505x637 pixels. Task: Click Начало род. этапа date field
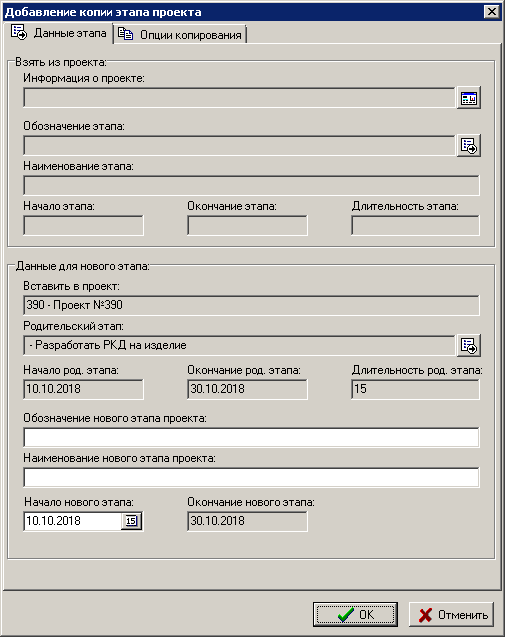[x=83, y=389]
